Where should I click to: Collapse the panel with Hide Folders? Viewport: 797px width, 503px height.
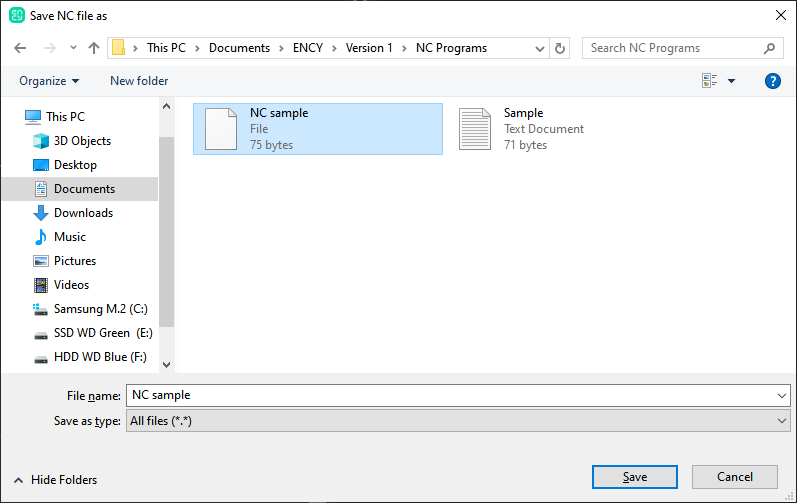coord(56,480)
